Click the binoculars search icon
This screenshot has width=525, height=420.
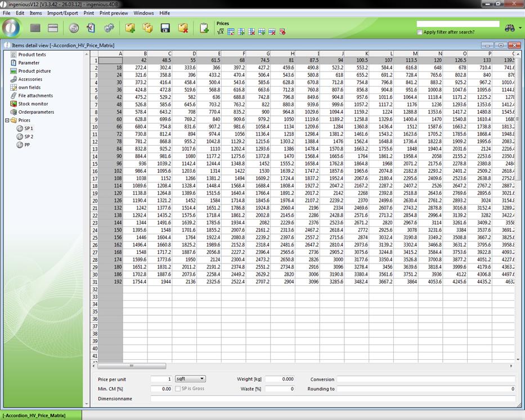tap(510, 28)
